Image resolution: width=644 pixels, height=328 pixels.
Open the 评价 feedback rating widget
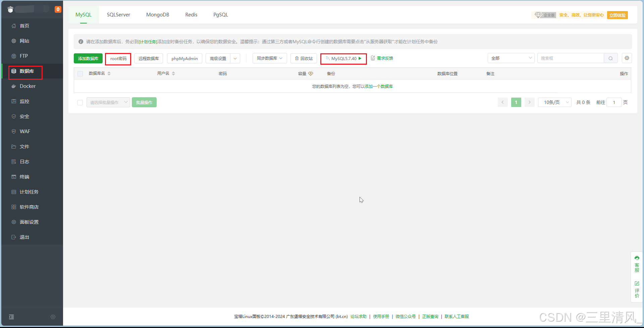(x=637, y=289)
